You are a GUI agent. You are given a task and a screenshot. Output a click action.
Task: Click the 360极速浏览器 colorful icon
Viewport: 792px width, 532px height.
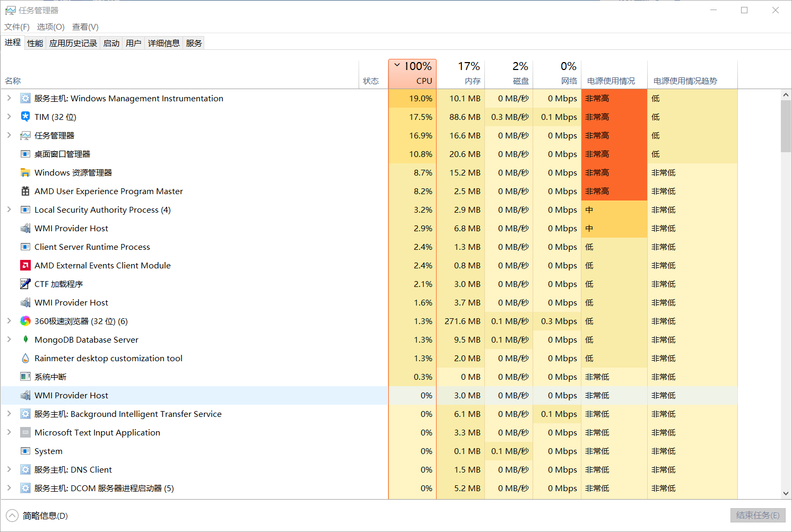point(25,321)
